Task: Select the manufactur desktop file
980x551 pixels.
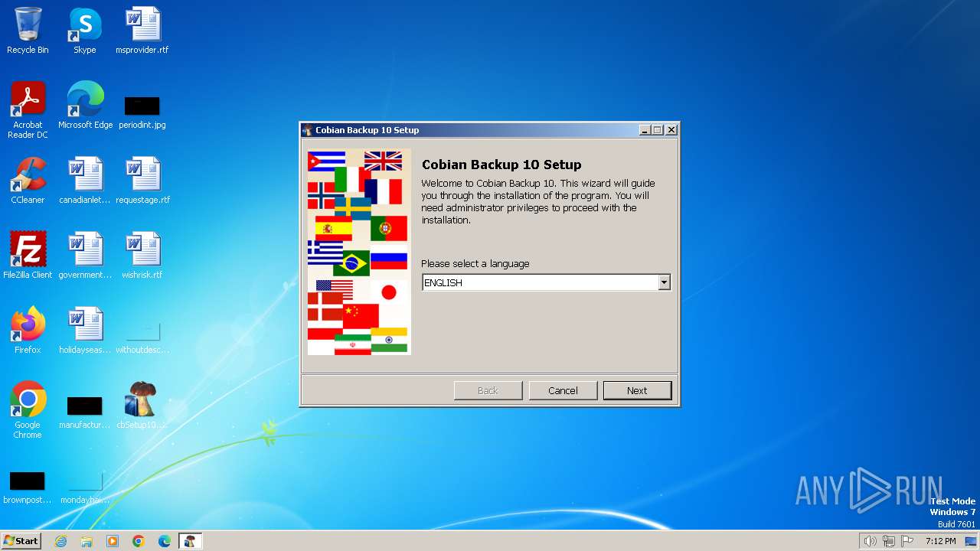Action: 85,412
